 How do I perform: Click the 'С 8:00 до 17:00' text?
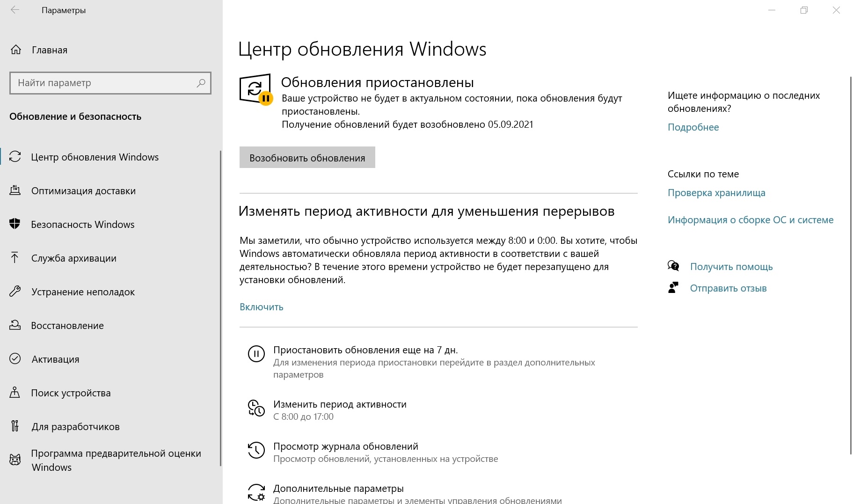tap(303, 417)
